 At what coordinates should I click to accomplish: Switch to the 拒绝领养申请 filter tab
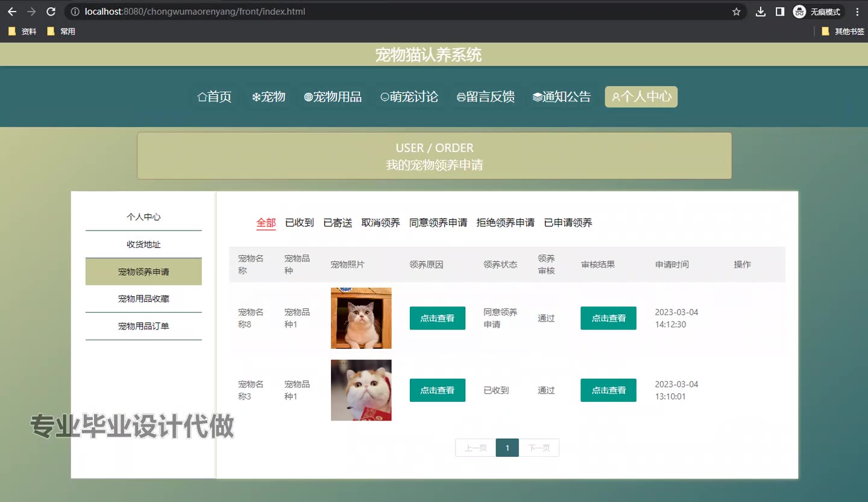tap(505, 223)
